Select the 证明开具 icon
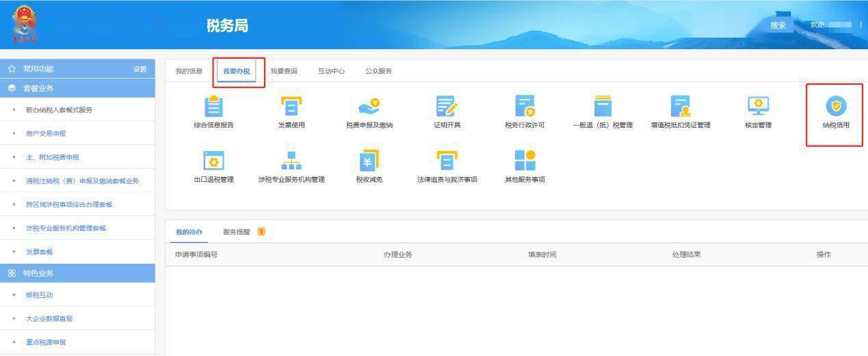This screenshot has height=356, width=868. (x=447, y=107)
